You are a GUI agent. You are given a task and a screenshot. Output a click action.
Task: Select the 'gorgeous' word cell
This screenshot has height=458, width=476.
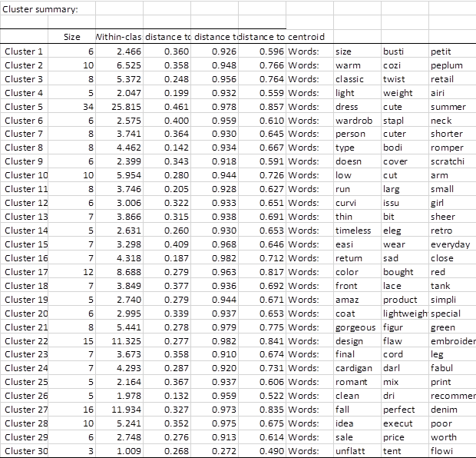(x=355, y=327)
